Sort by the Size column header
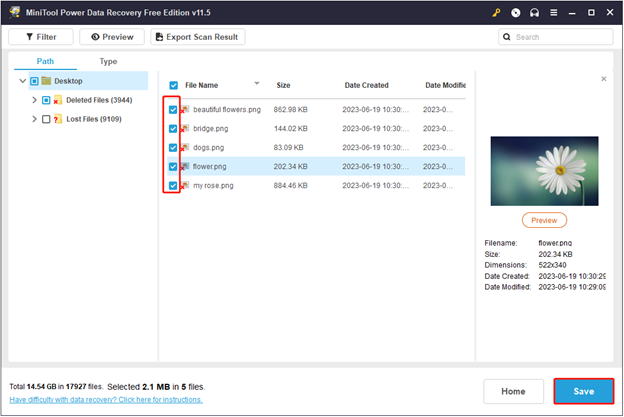Image resolution: width=624 pixels, height=417 pixels. point(283,85)
